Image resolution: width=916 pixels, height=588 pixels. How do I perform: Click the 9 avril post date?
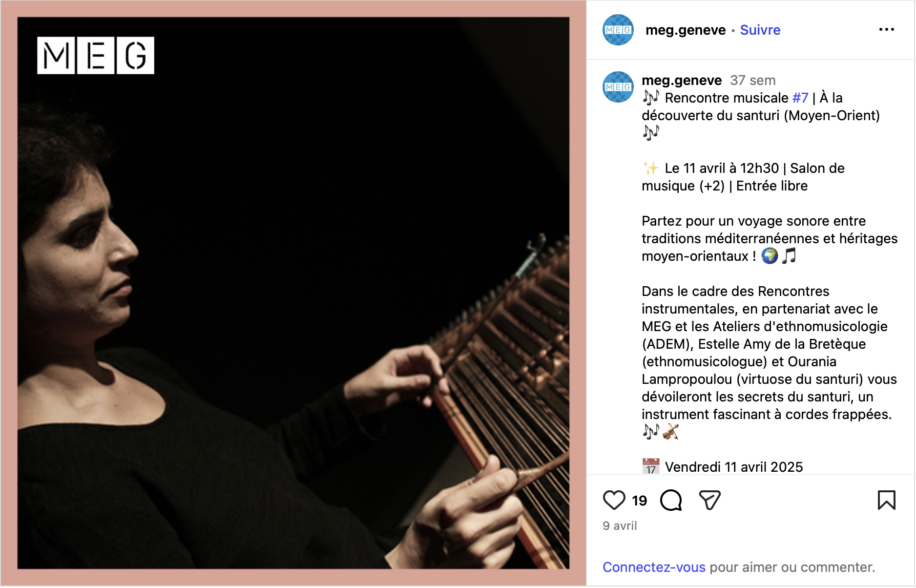[x=620, y=525]
